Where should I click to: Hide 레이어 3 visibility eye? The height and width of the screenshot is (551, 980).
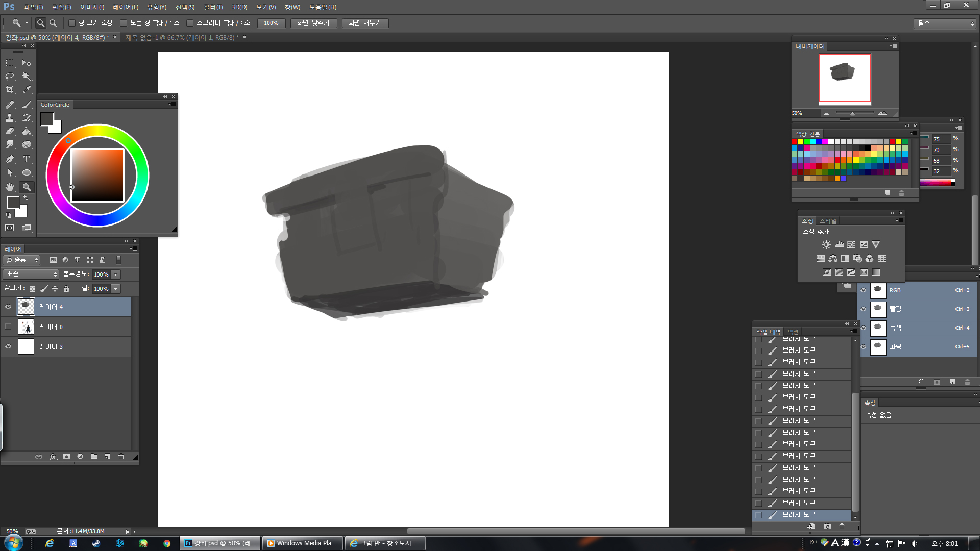tap(8, 346)
